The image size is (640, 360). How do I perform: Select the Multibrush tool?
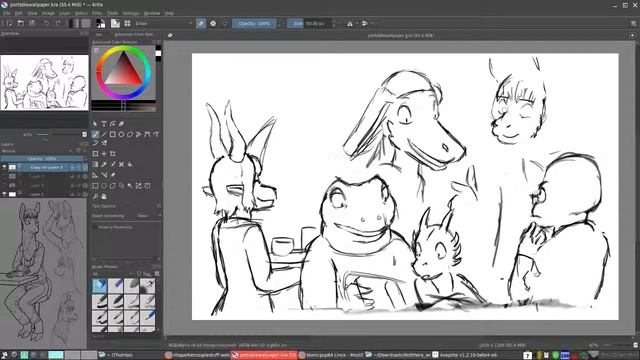tap(104, 143)
